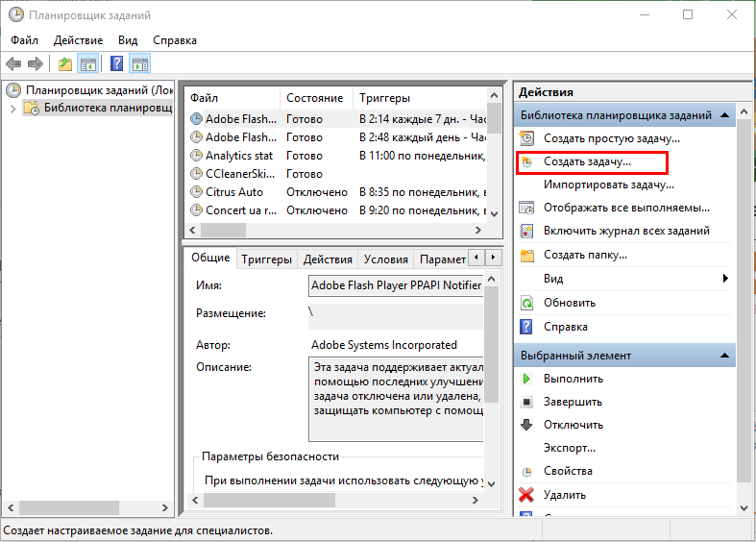Click the Back arrow toolbar icon
The height and width of the screenshot is (542, 756).
tap(13, 63)
